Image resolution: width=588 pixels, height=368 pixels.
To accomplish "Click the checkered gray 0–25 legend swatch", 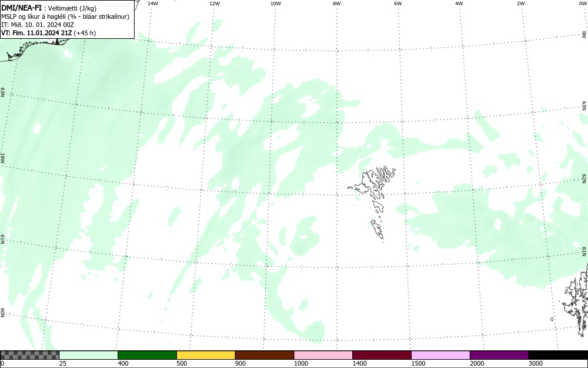I will coord(29,355).
